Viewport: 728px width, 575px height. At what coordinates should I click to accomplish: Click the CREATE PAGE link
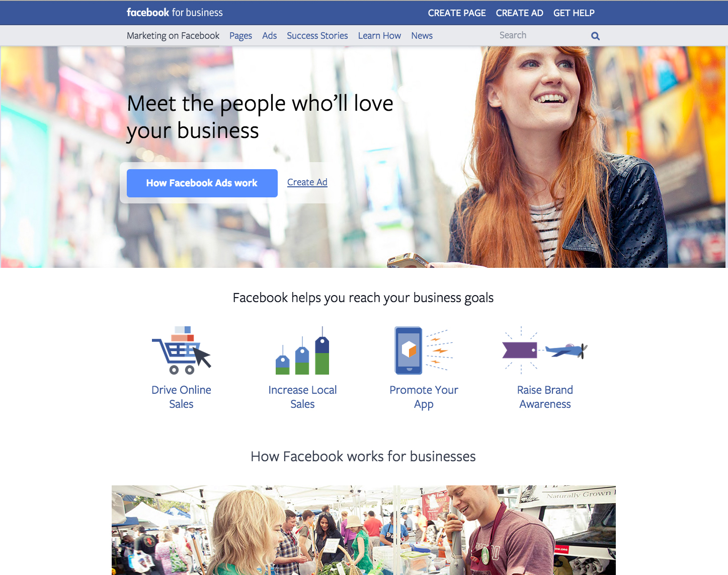pyautogui.click(x=457, y=13)
